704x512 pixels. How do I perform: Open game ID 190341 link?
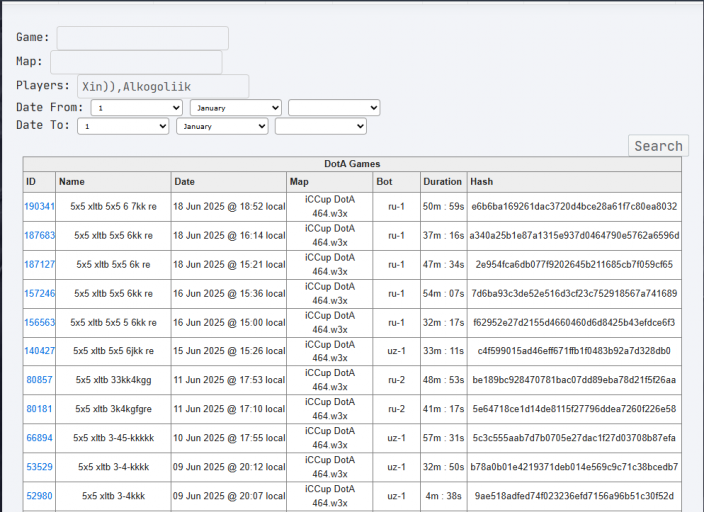coord(40,207)
